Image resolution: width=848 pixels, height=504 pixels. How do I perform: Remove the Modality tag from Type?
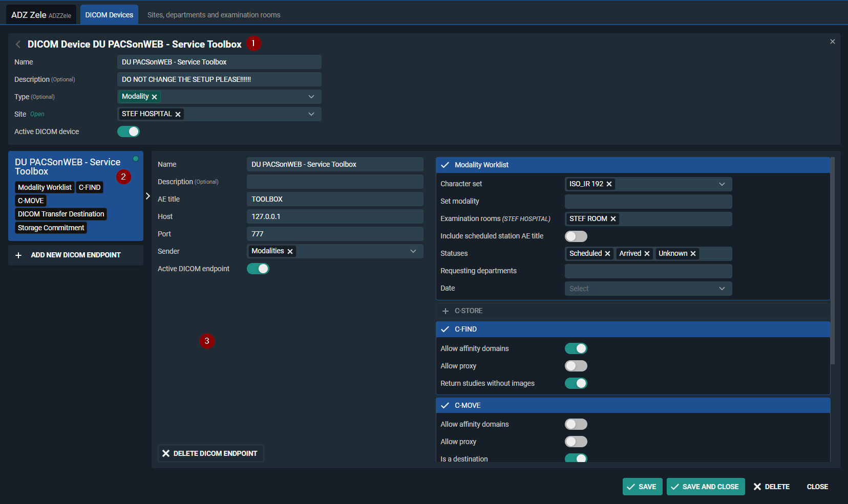pyautogui.click(x=154, y=97)
